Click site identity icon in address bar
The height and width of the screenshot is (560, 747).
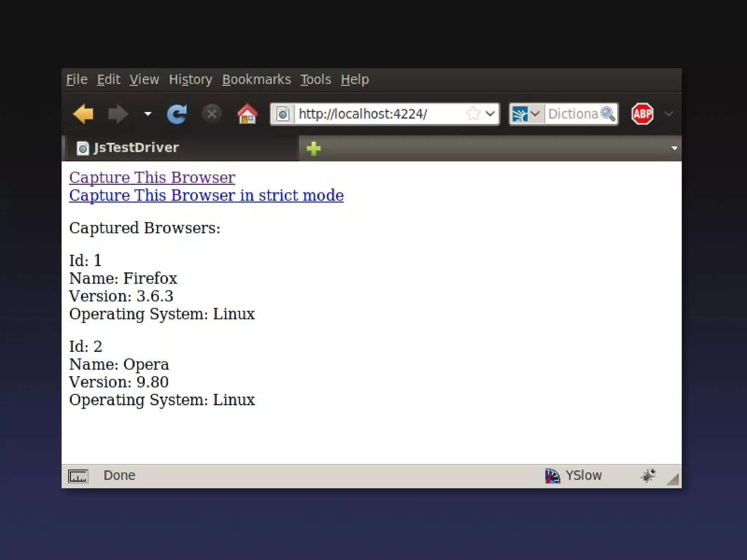pyautogui.click(x=283, y=114)
